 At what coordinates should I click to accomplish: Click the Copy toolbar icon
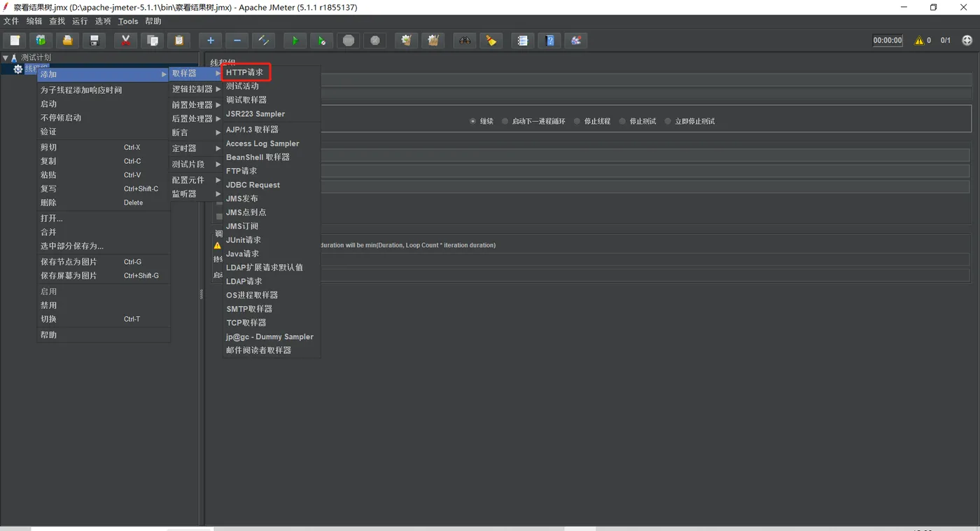point(152,41)
